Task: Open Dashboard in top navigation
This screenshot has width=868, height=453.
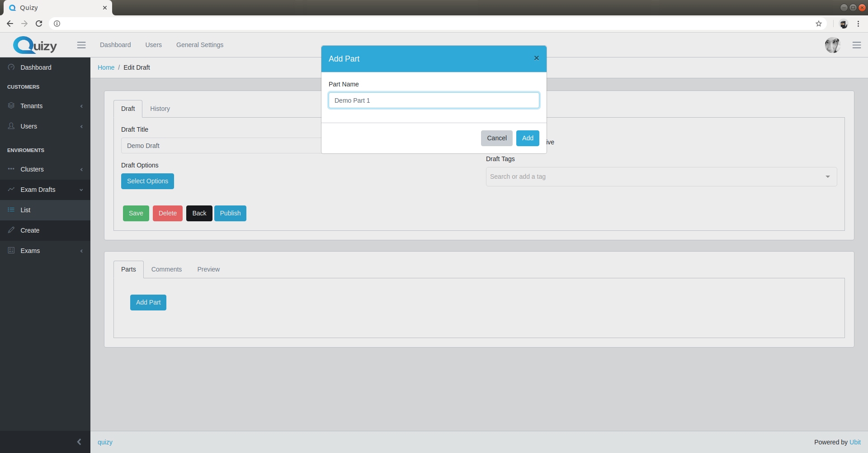Action: [115, 45]
